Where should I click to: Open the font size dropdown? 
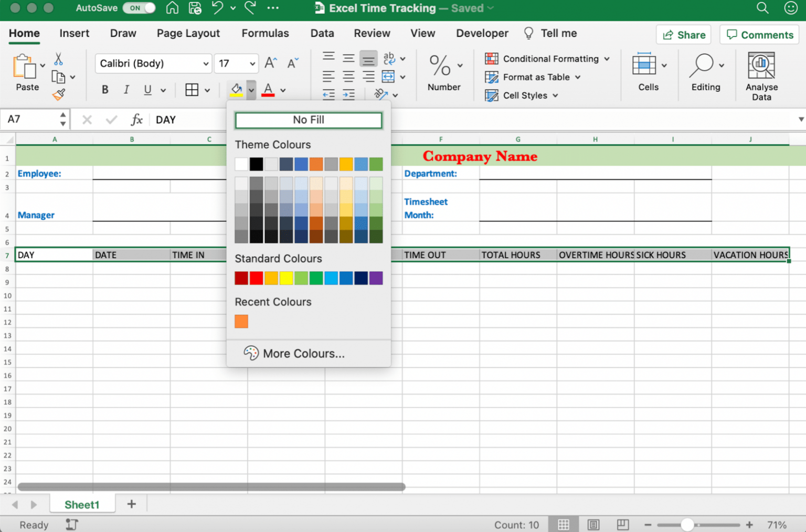point(251,63)
